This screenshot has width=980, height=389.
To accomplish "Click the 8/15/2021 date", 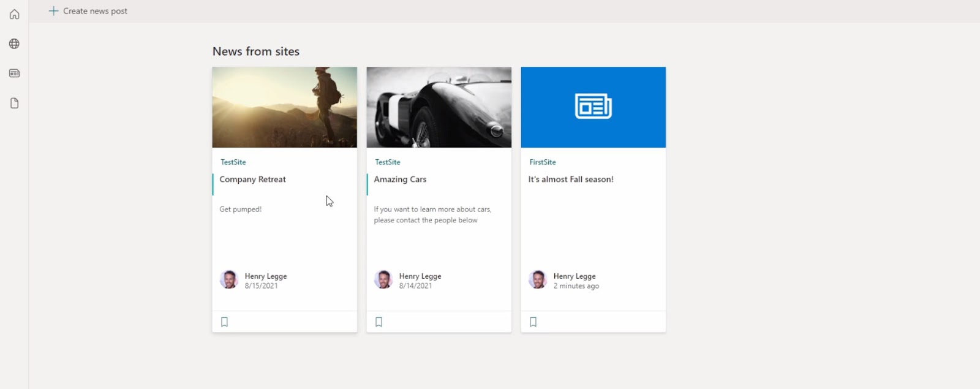I will [262, 286].
